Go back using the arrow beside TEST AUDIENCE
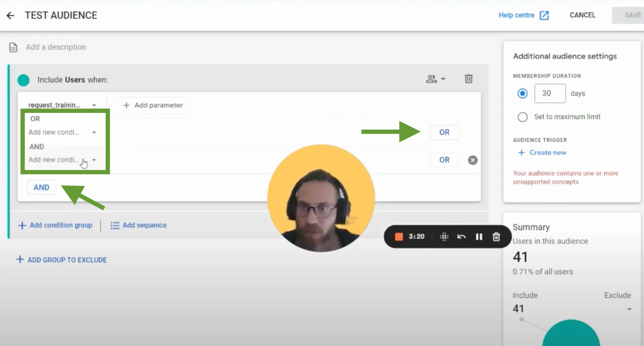Viewport: 644px width, 346px height. (10, 15)
